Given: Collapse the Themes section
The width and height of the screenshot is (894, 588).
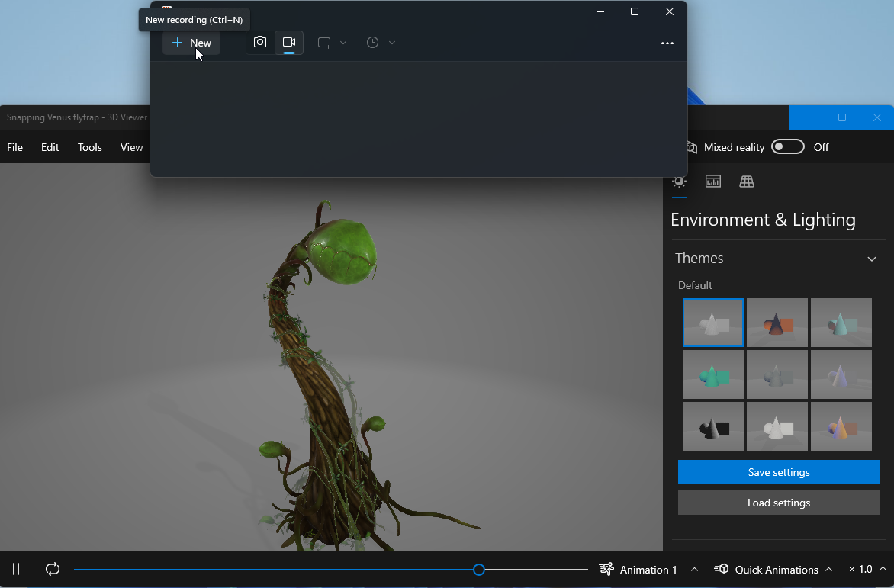Looking at the screenshot, I should pos(871,259).
